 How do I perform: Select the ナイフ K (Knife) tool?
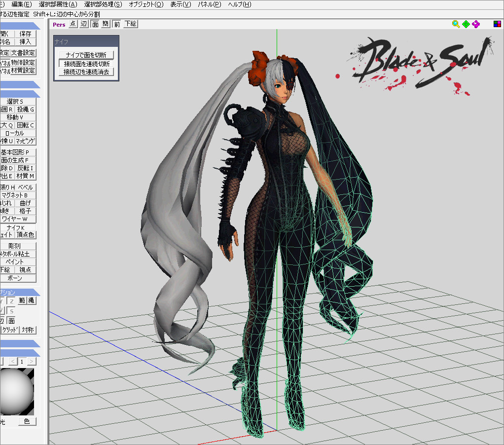(16, 226)
